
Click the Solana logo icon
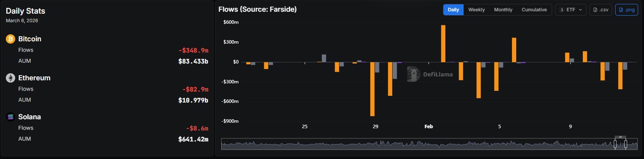(x=11, y=117)
